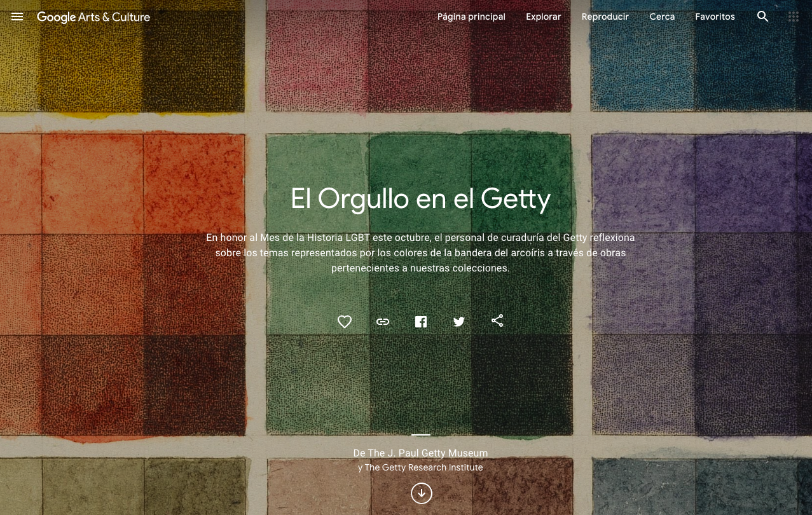Add story to favorites with heart icon
The height and width of the screenshot is (515, 812).
click(345, 321)
